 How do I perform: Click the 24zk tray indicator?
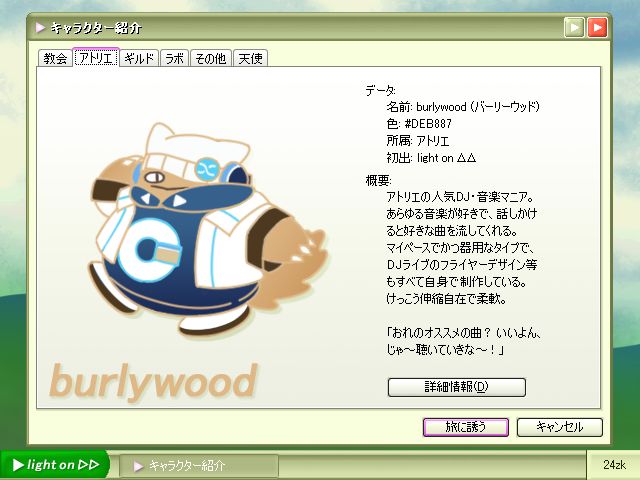(x=614, y=464)
